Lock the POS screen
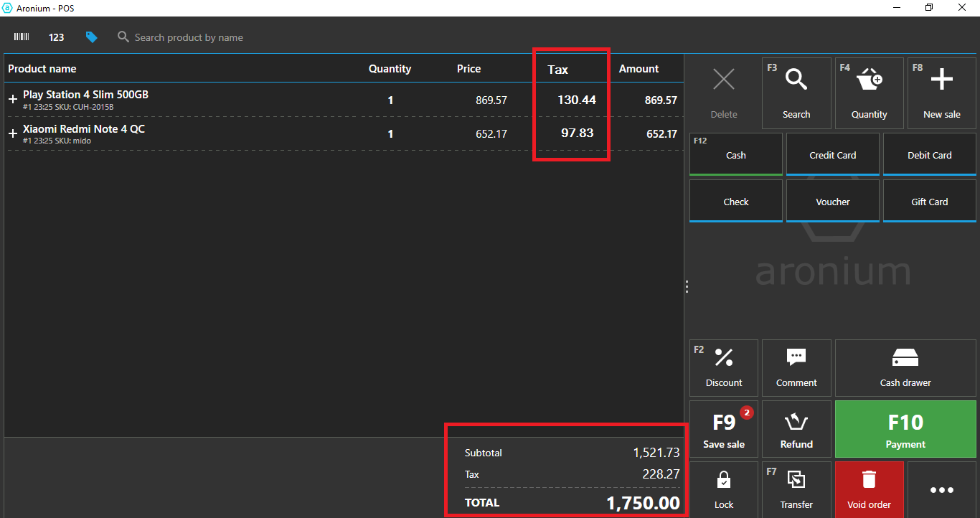This screenshot has width=980, height=518. (724, 489)
